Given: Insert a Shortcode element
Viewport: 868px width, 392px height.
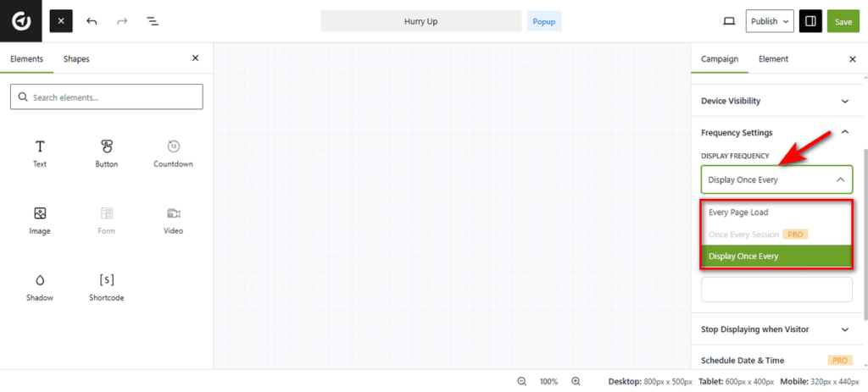Looking at the screenshot, I should pyautogui.click(x=107, y=287).
